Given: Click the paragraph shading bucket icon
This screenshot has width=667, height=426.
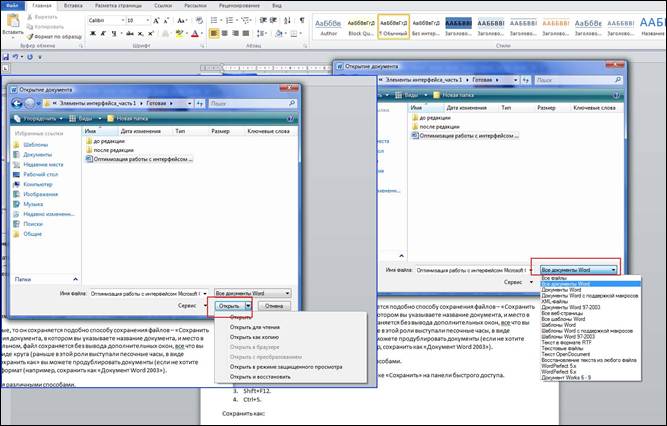Looking at the screenshot, I should (279, 33).
